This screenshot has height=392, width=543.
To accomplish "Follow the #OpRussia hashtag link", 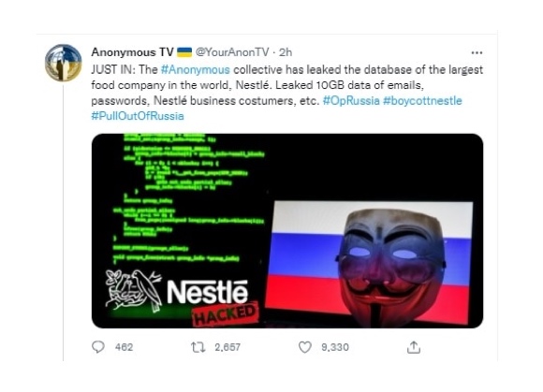I will point(351,101).
